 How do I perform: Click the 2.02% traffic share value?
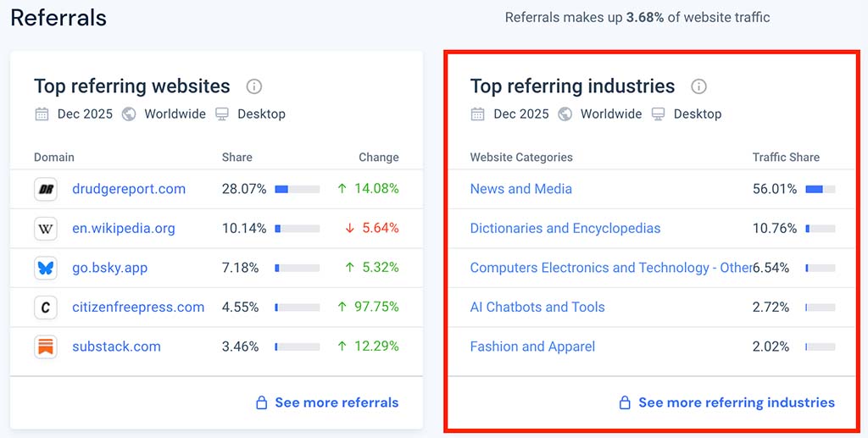[x=771, y=347]
